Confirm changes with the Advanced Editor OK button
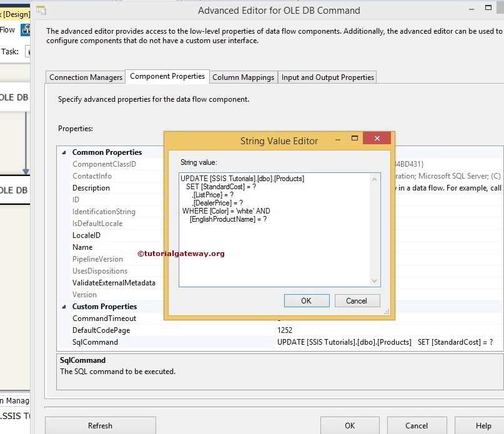The width and height of the screenshot is (504, 434). point(350,425)
